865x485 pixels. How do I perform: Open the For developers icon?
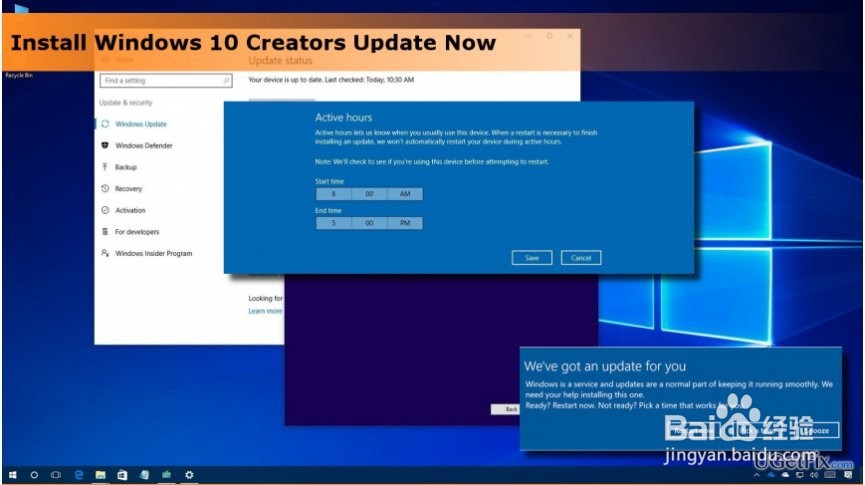point(105,232)
